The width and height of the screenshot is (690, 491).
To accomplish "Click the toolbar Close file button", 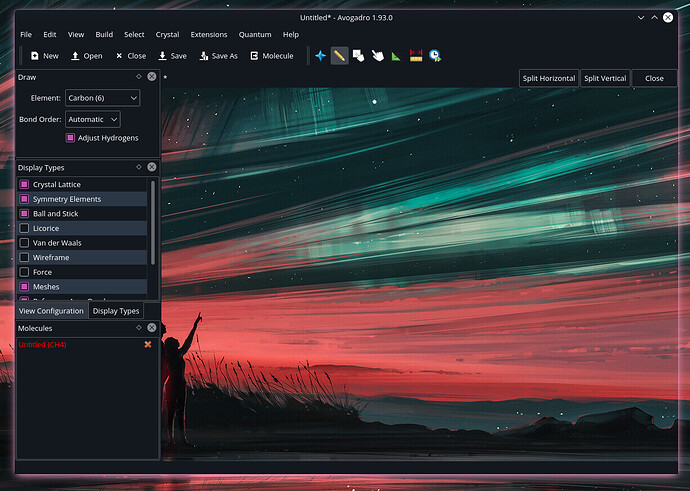I will 131,56.
